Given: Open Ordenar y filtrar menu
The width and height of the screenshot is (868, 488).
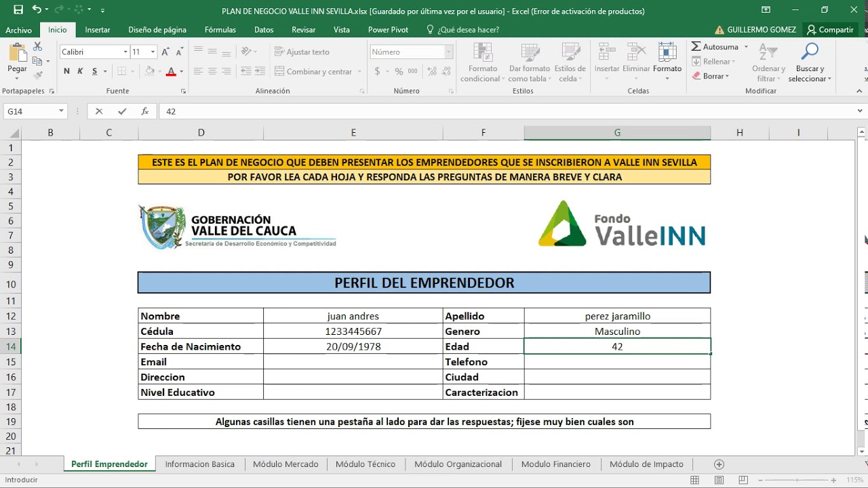Looking at the screenshot, I should [768, 63].
